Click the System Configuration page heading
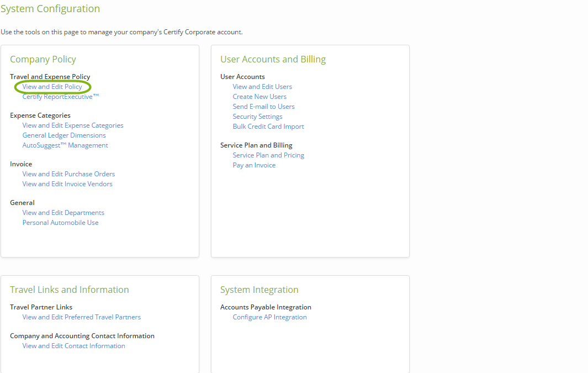This screenshot has height=373, width=588. tap(50, 9)
